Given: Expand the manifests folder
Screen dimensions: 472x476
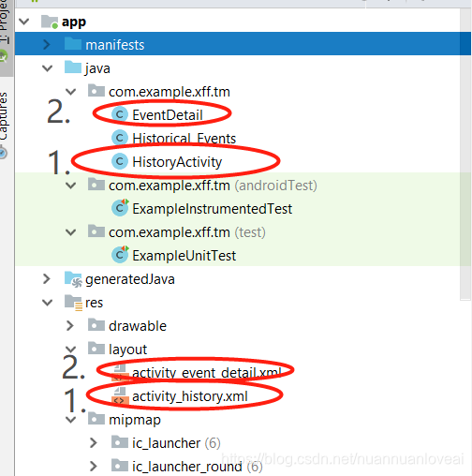Looking at the screenshot, I should tap(47, 45).
